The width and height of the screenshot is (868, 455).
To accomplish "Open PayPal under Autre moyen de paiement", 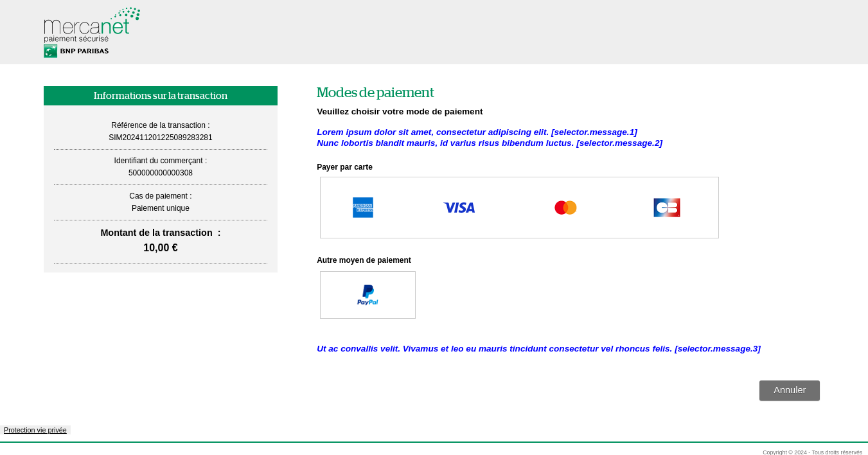I will (368, 294).
